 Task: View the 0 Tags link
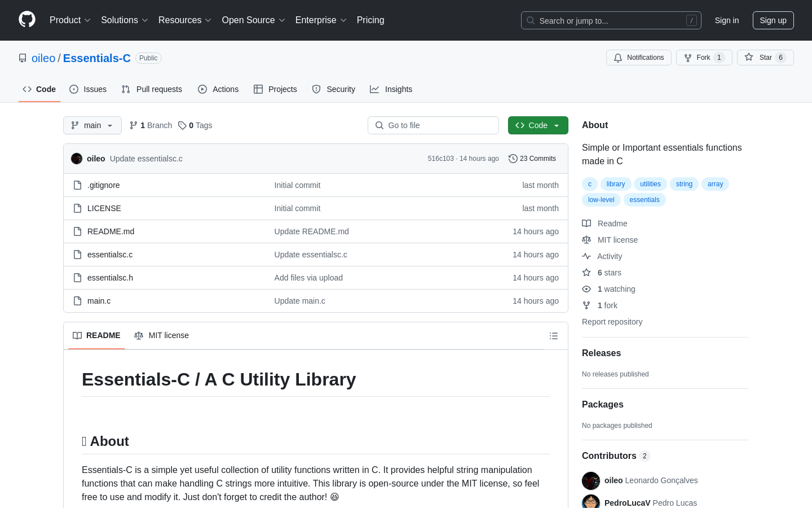[195, 125]
